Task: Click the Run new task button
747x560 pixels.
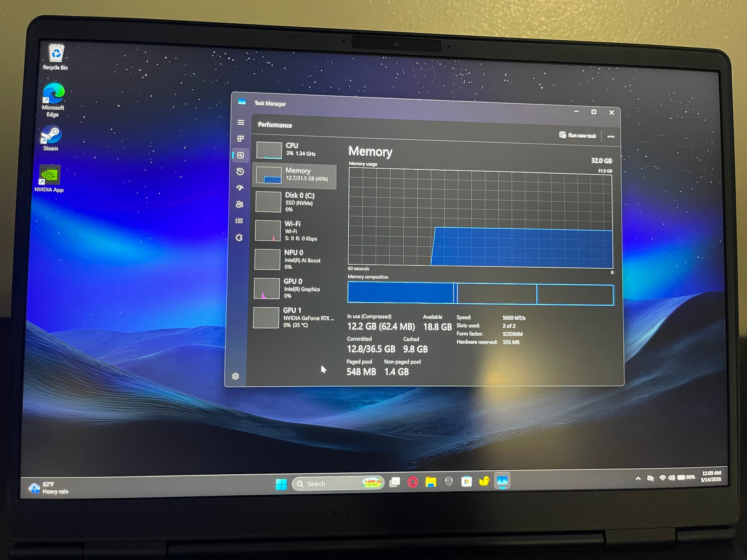Action: 577,135
